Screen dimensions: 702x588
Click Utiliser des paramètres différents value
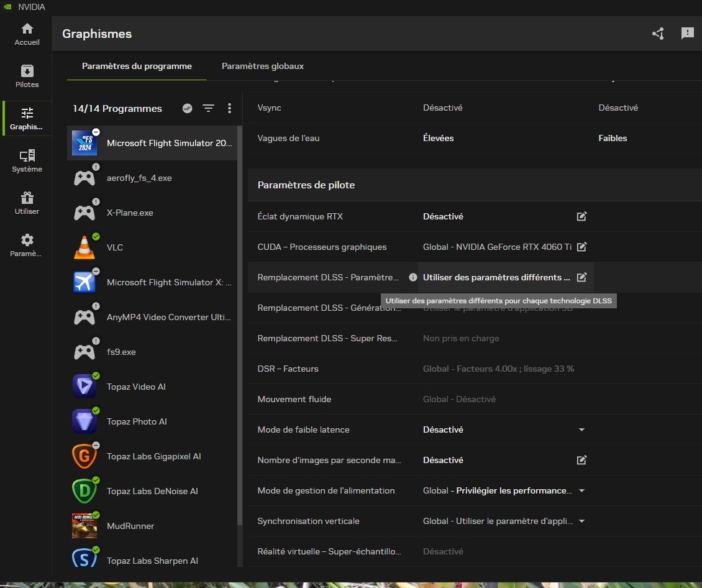tap(496, 277)
